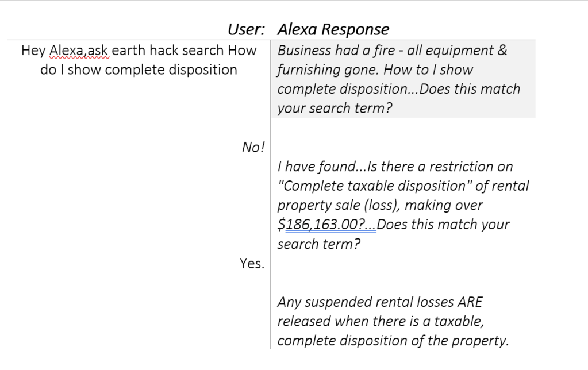588x370 pixels.
Task: Click the "Alexa Response" column header
Action: [x=333, y=29]
